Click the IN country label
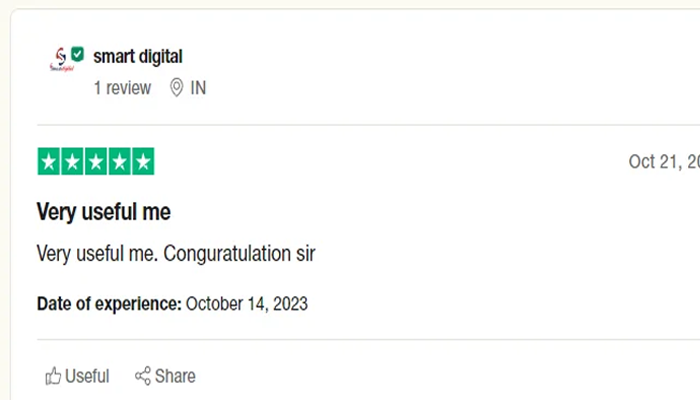Image resolution: width=700 pixels, height=400 pixels. [198, 88]
